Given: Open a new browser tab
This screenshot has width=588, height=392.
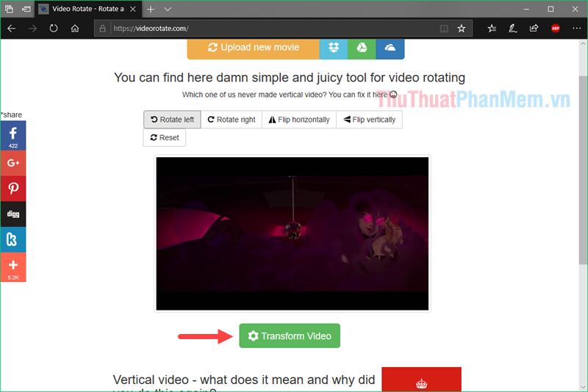Looking at the screenshot, I should [x=151, y=9].
